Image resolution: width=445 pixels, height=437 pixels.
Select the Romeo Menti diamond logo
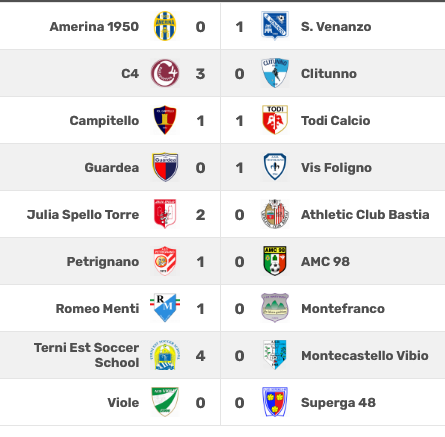[165, 308]
